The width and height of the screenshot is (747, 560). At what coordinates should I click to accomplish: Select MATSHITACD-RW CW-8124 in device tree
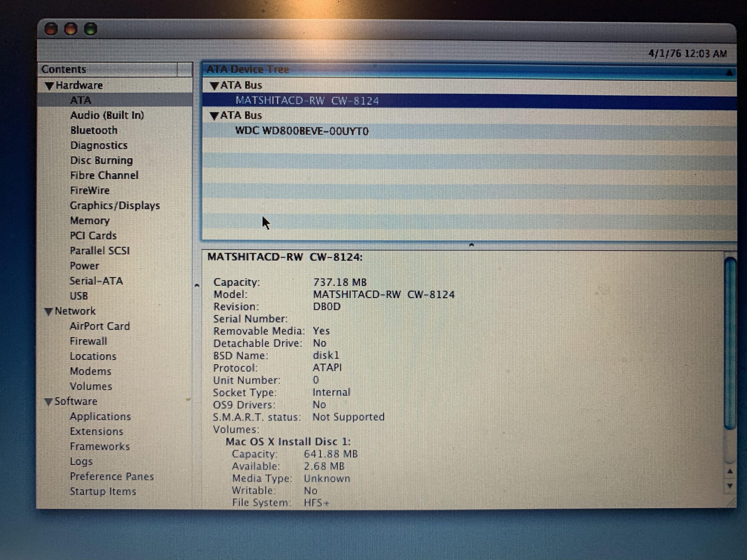tap(307, 101)
